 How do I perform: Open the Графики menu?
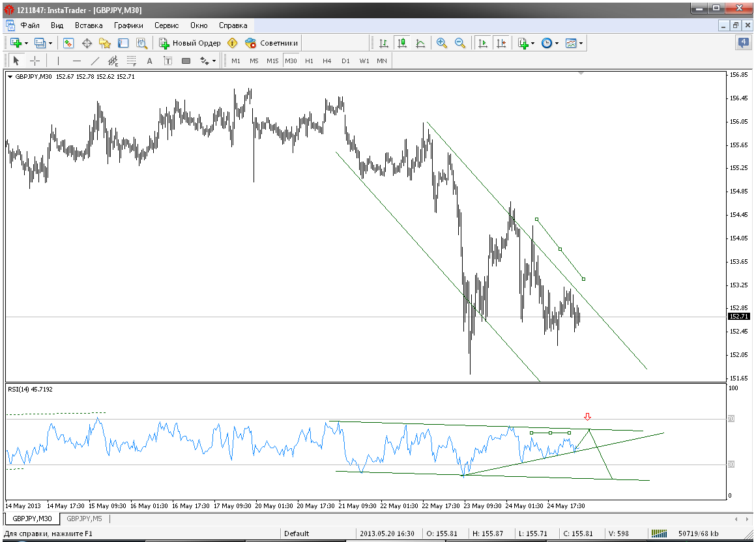pos(129,25)
